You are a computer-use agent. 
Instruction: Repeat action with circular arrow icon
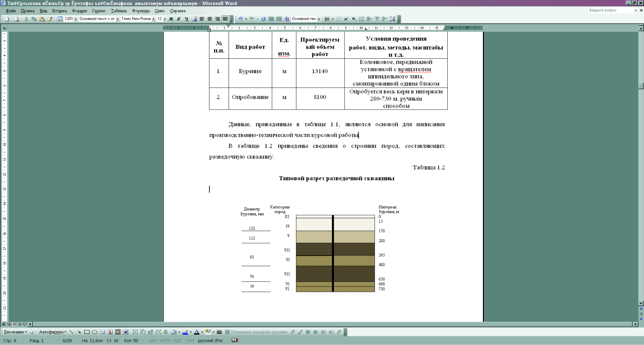[263, 19]
